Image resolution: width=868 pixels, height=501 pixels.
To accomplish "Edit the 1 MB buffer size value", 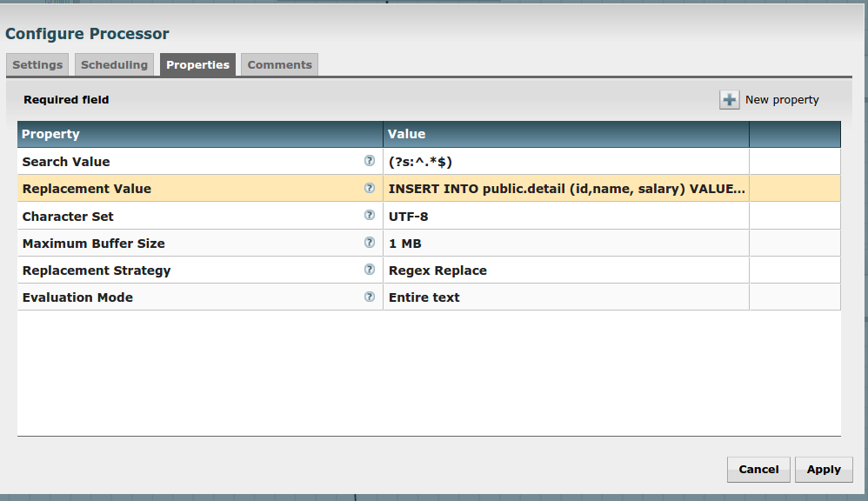I will pos(565,244).
